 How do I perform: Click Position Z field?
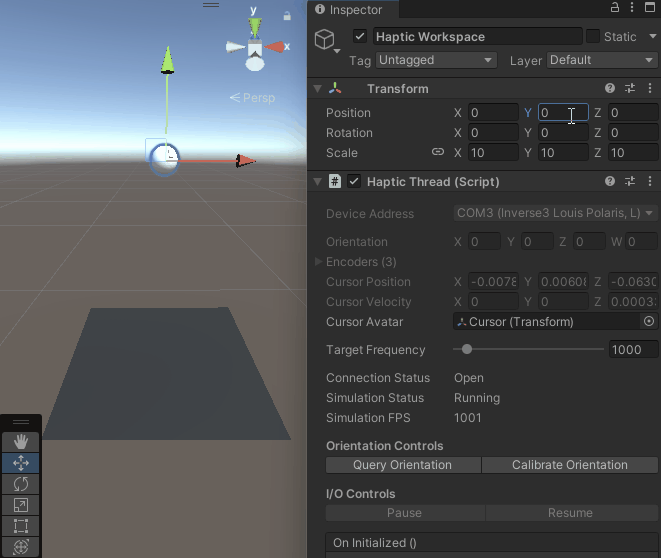[633, 113]
